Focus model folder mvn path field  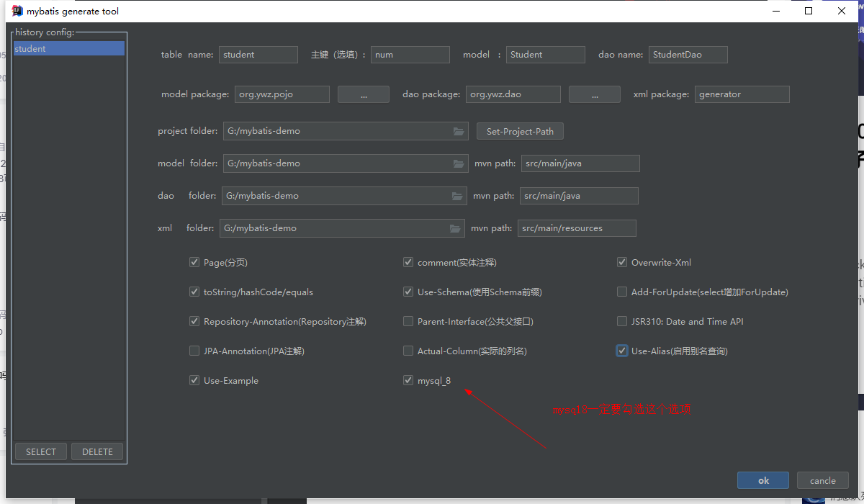(x=580, y=163)
